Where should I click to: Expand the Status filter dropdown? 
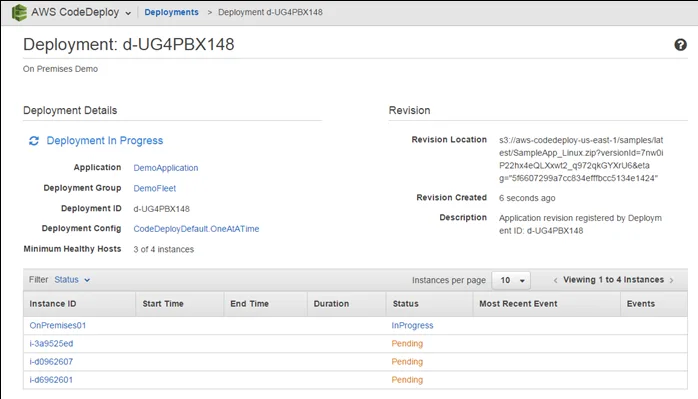tap(72, 280)
